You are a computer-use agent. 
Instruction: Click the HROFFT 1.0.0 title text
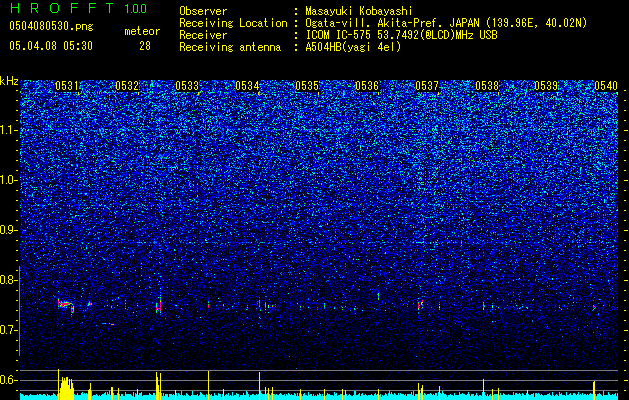point(78,8)
